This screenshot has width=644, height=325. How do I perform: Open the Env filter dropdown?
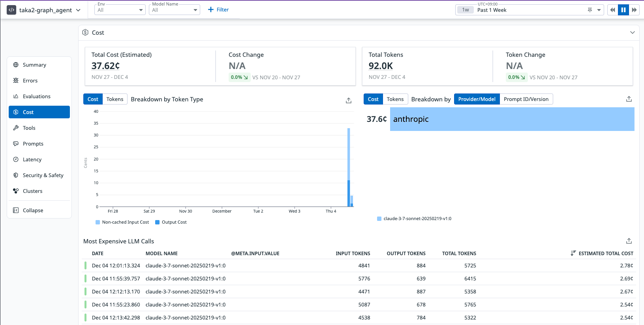click(x=120, y=10)
